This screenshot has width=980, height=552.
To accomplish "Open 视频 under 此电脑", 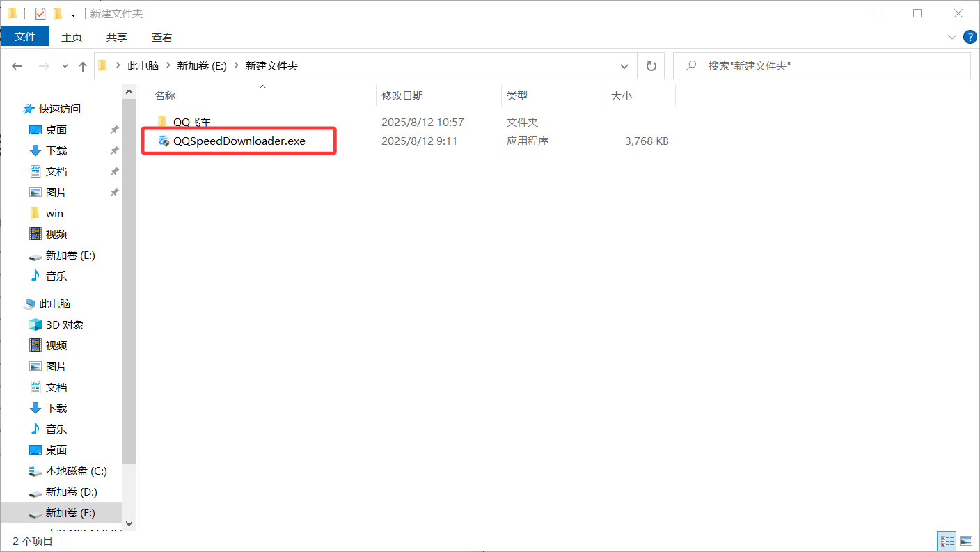I will [56, 345].
